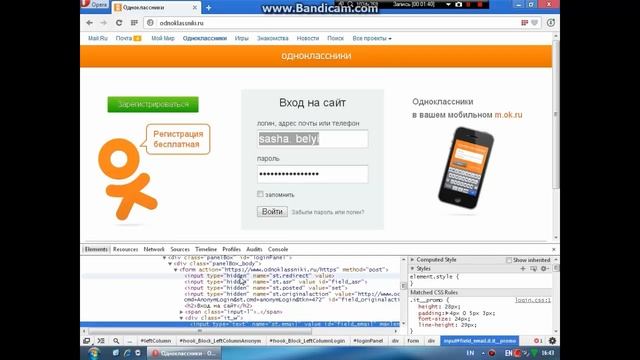This screenshot has width=640, height=360.
Task: Show the DevTools console drawer icon
Action: [101, 341]
